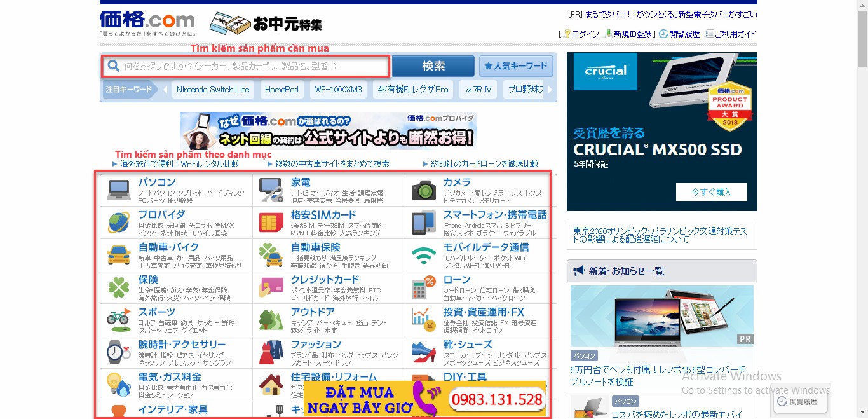The height and width of the screenshot is (419, 868).
Task: Open the 新規ID登録 registration link
Action: [x=633, y=34]
